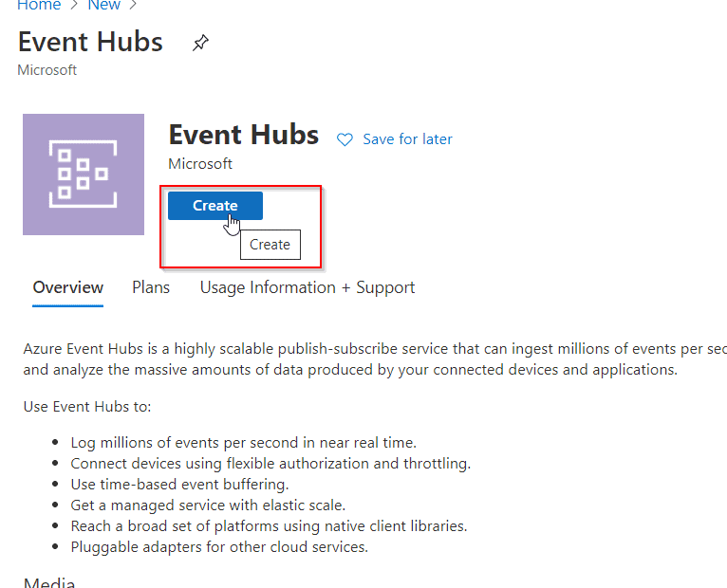Click 'Log millions of events per second' bullet
This screenshot has width=727, height=588.
(x=243, y=443)
